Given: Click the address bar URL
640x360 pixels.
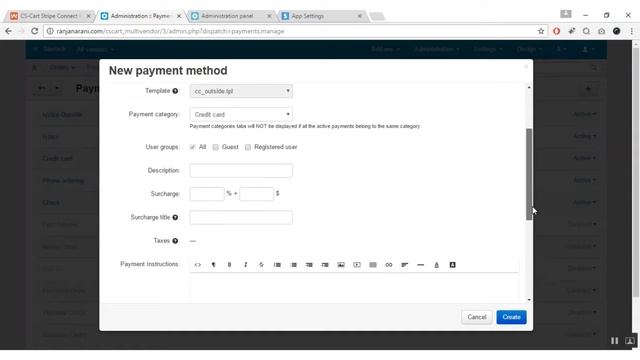Looking at the screenshot, I should [x=170, y=31].
